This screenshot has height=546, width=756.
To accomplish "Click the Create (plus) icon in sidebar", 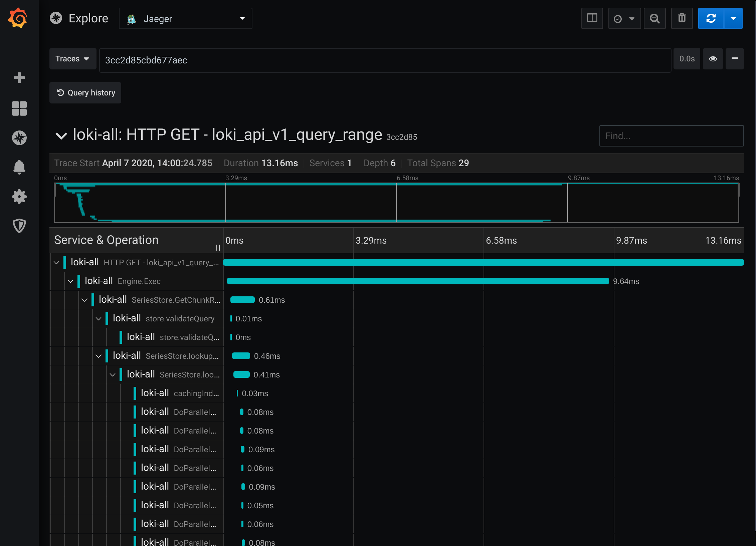I will [19, 77].
